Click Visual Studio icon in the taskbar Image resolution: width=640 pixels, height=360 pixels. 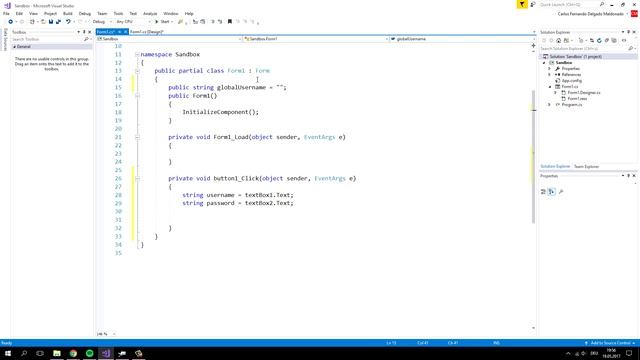(x=106, y=353)
